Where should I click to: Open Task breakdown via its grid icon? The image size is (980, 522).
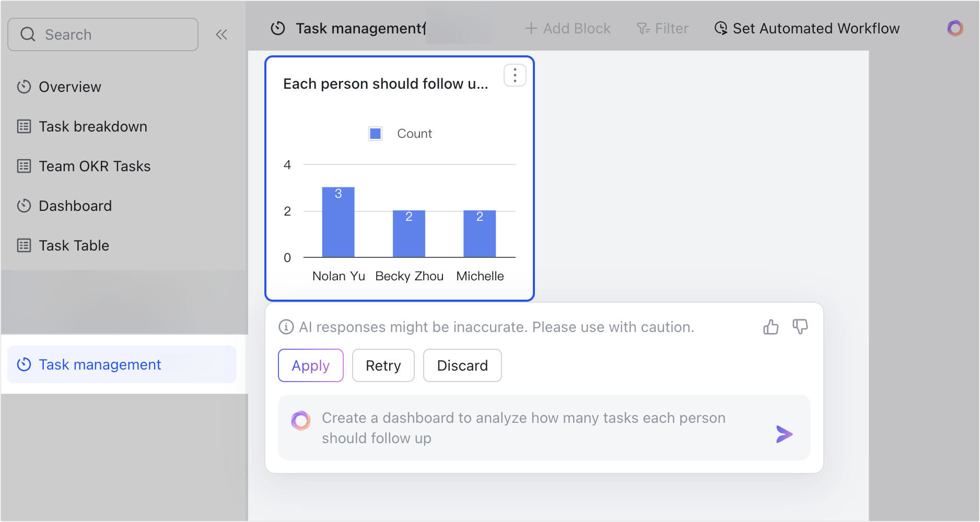(24, 126)
